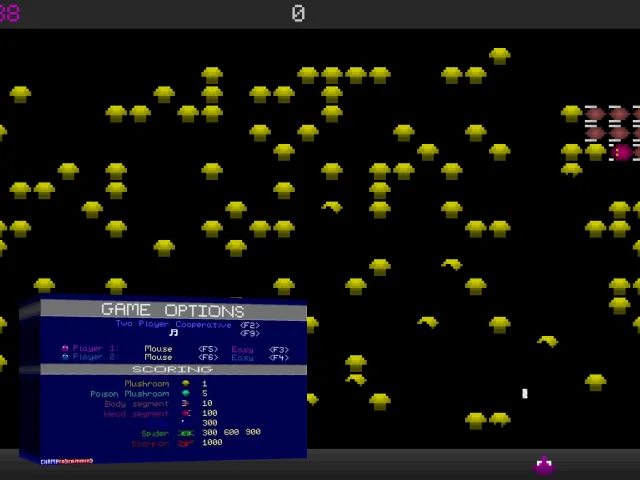Click the 'Player 1:' label
Screen dimensions: 640x480
pyautogui.click(x=96, y=348)
